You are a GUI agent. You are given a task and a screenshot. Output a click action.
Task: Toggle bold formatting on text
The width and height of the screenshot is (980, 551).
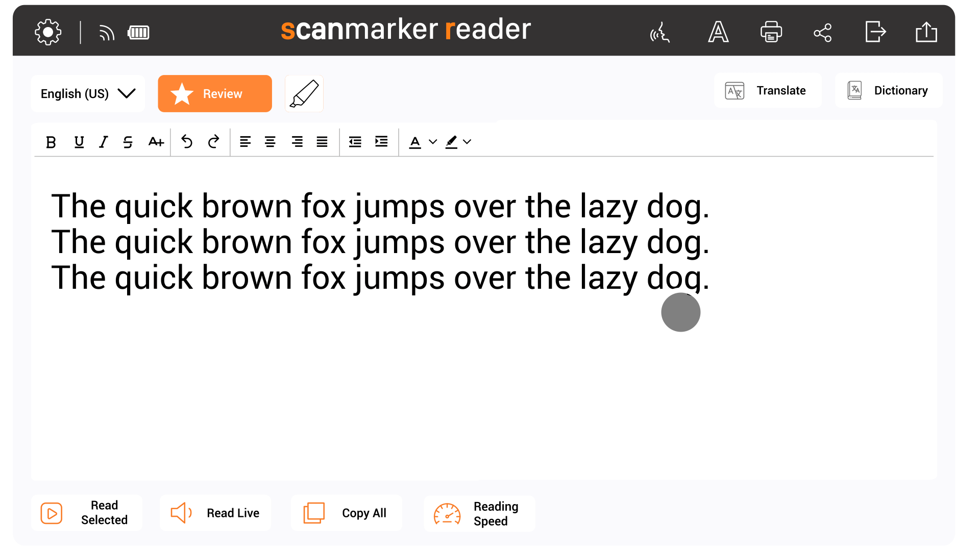click(51, 141)
